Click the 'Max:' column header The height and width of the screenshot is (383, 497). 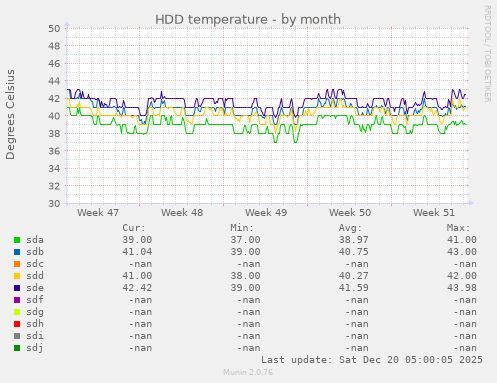pyautogui.click(x=458, y=228)
